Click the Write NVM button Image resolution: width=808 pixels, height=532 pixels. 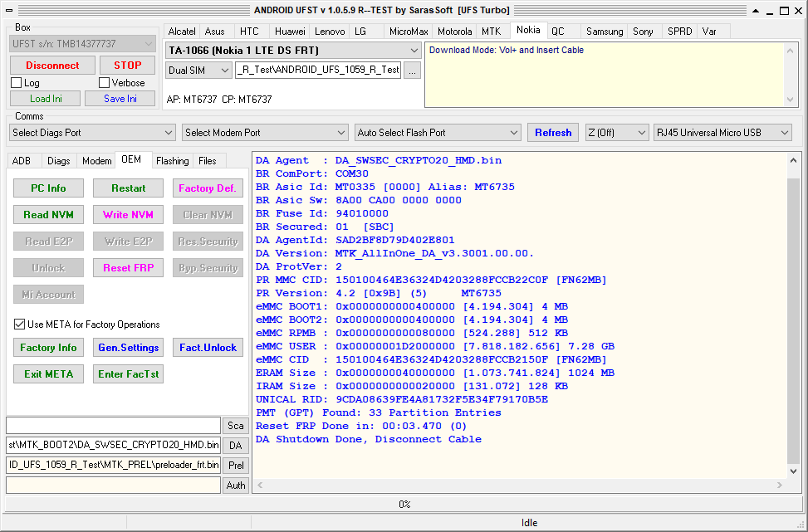click(x=129, y=215)
